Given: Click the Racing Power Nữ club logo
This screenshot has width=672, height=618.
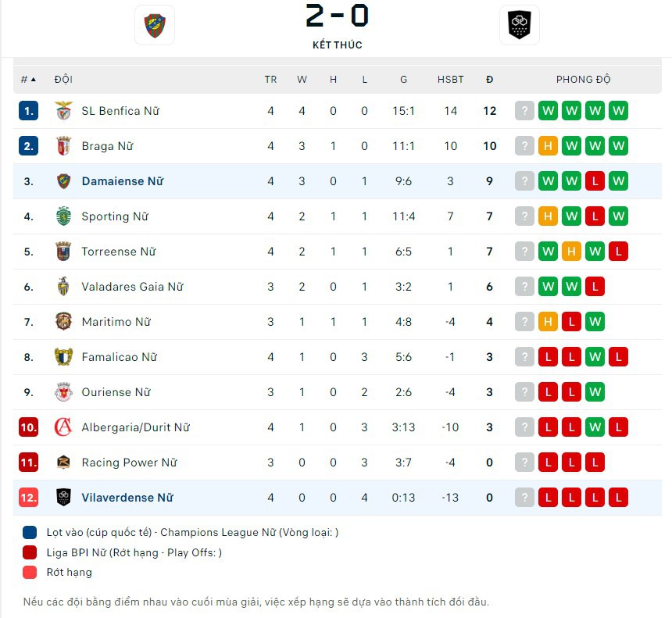Looking at the screenshot, I should pyautogui.click(x=63, y=463).
